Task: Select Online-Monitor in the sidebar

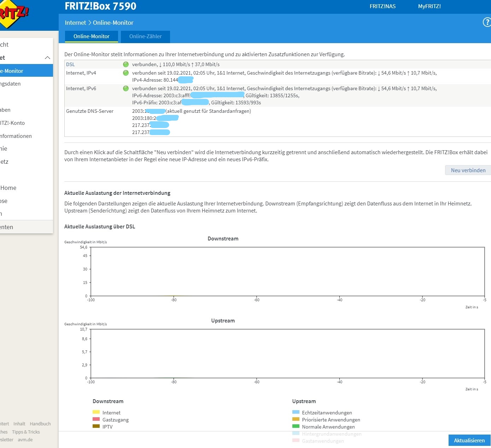Action: tap(27, 71)
